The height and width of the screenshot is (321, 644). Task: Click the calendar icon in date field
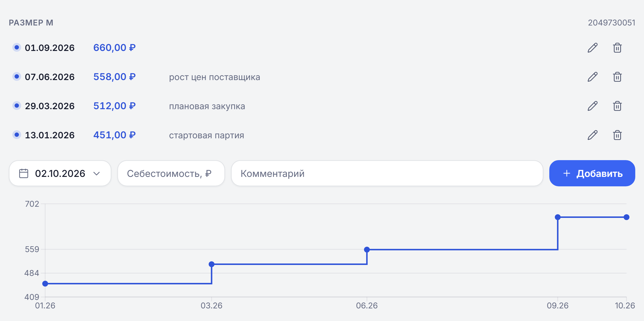(x=24, y=173)
